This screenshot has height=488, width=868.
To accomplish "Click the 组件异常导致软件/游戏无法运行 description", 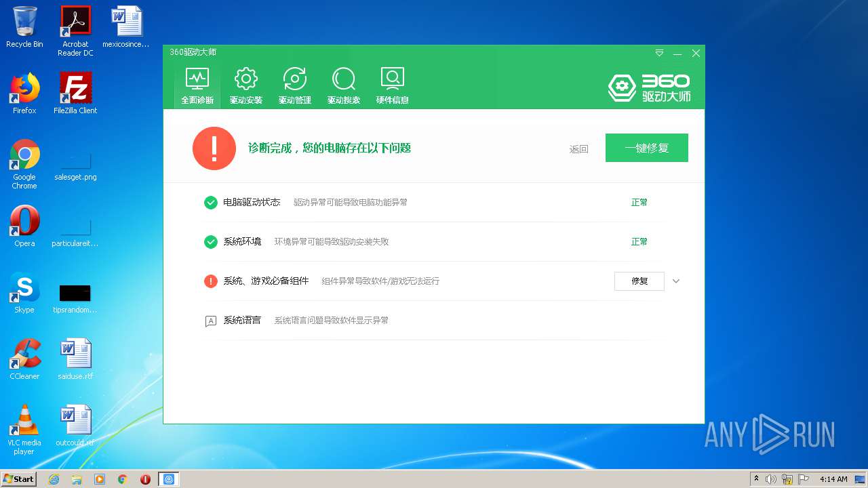I will point(380,281).
